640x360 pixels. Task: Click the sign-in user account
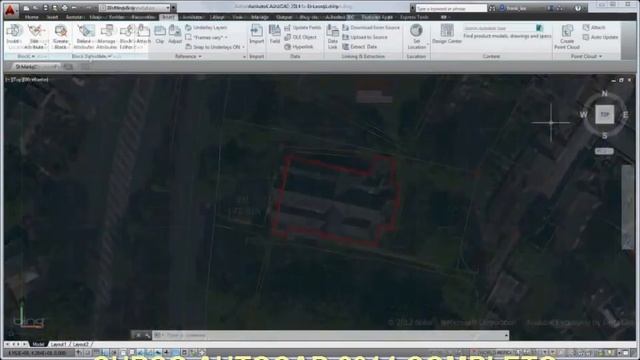pyautogui.click(x=513, y=8)
